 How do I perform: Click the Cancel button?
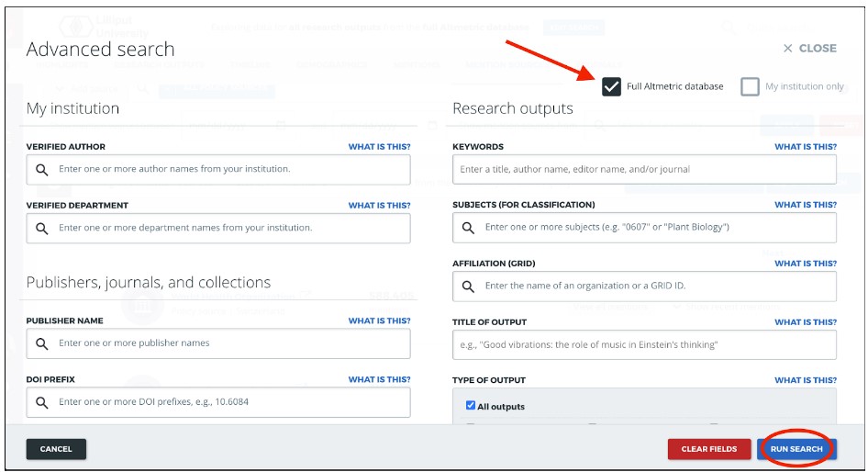[x=56, y=449]
